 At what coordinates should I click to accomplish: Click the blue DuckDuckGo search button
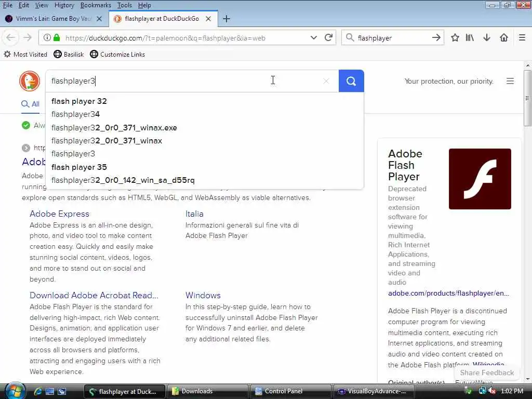click(351, 81)
